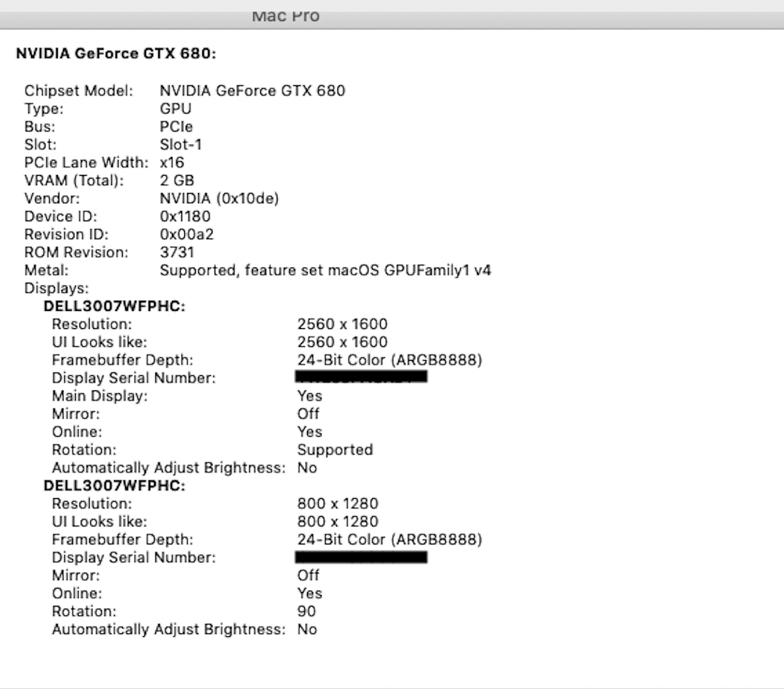Click the ROM Revision: label
Viewport: 784px width, 689px height.
[x=77, y=253]
